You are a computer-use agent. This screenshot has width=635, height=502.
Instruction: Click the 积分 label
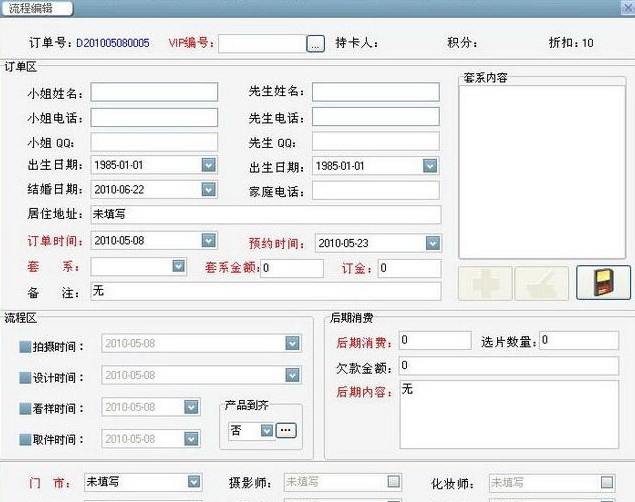(x=462, y=43)
